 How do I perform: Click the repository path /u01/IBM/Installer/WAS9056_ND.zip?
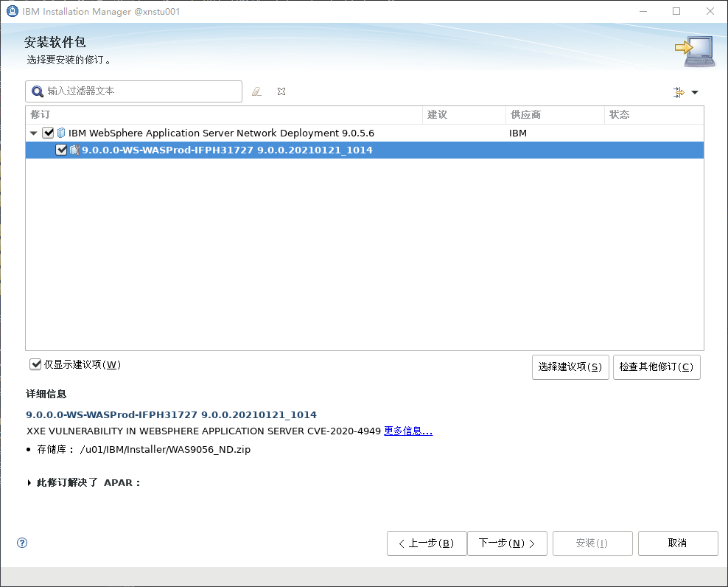[165, 450]
